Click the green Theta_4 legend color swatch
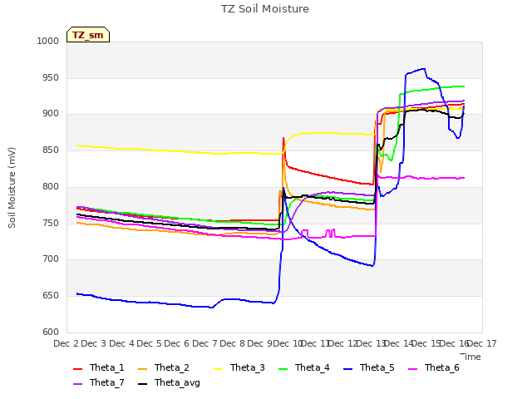Viewport: 532px width, 399px height. 283,369
